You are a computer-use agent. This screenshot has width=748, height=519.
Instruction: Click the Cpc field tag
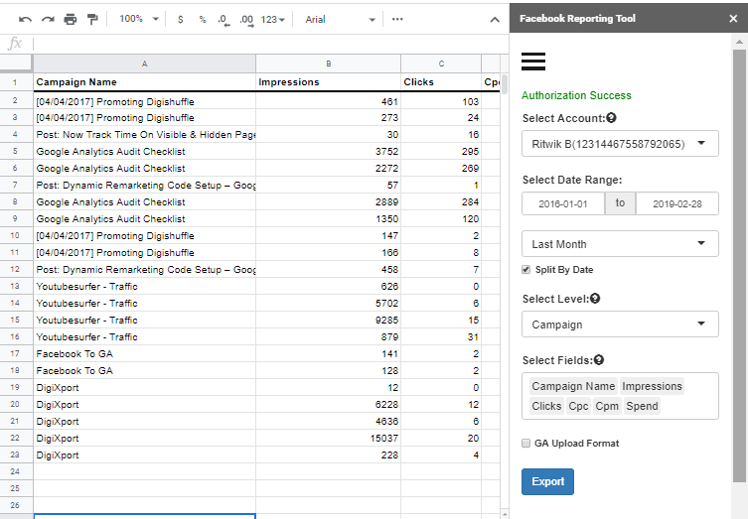tap(578, 406)
